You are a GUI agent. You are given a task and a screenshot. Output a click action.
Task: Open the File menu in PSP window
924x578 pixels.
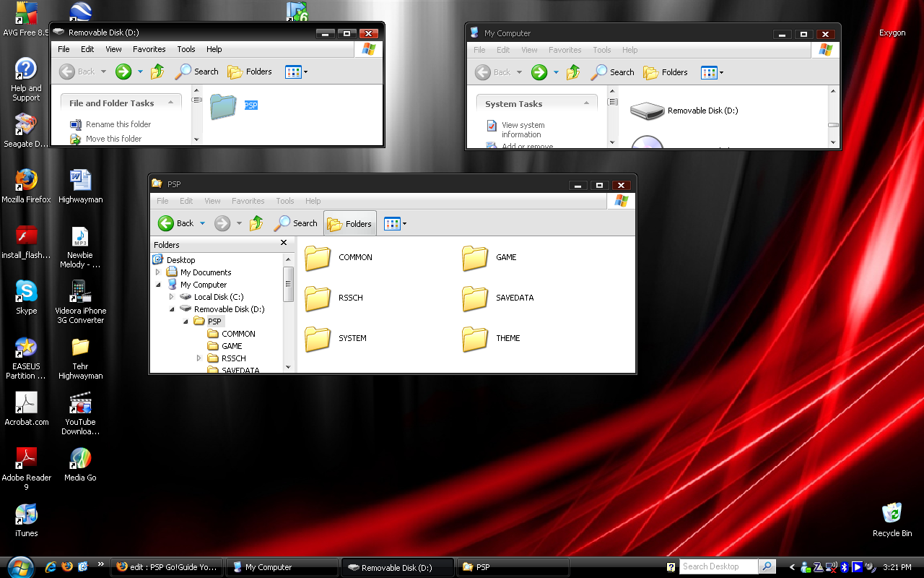pyautogui.click(x=163, y=201)
